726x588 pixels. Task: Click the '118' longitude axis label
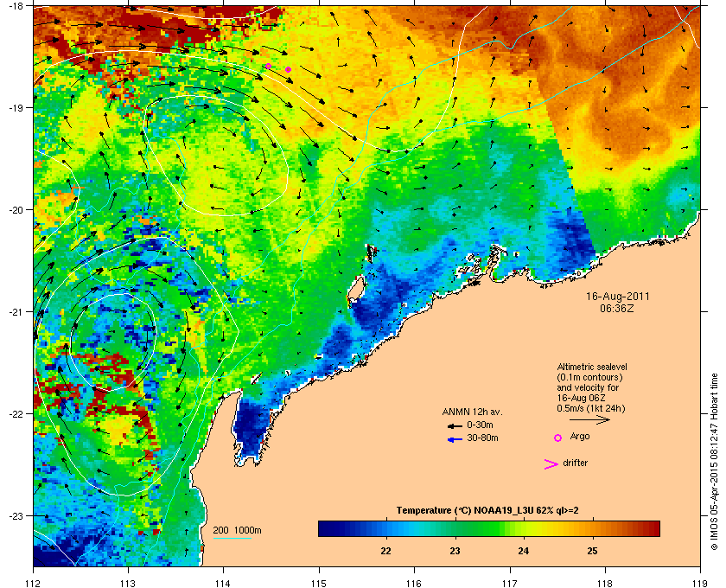[605, 584]
